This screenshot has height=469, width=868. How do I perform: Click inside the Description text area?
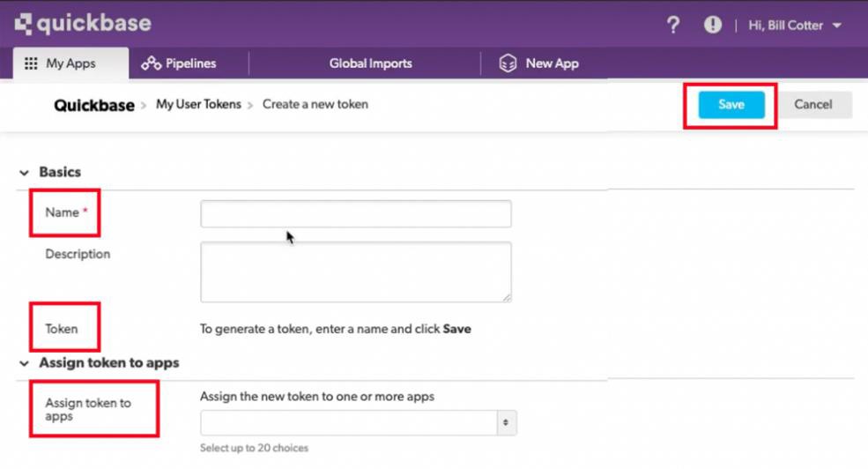[355, 272]
